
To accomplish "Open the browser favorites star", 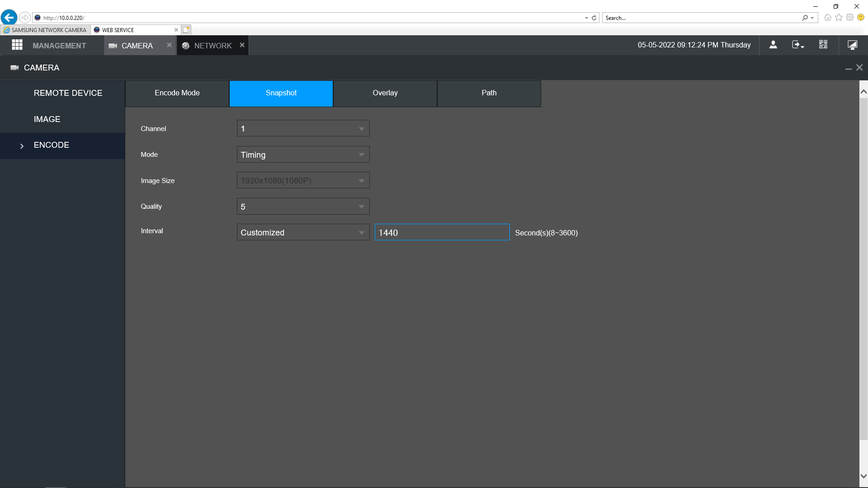I will pyautogui.click(x=839, y=18).
